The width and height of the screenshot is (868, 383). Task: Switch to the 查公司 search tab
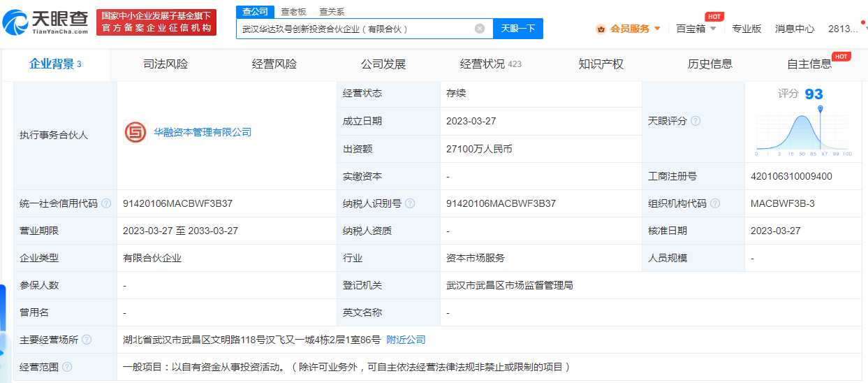pos(255,12)
